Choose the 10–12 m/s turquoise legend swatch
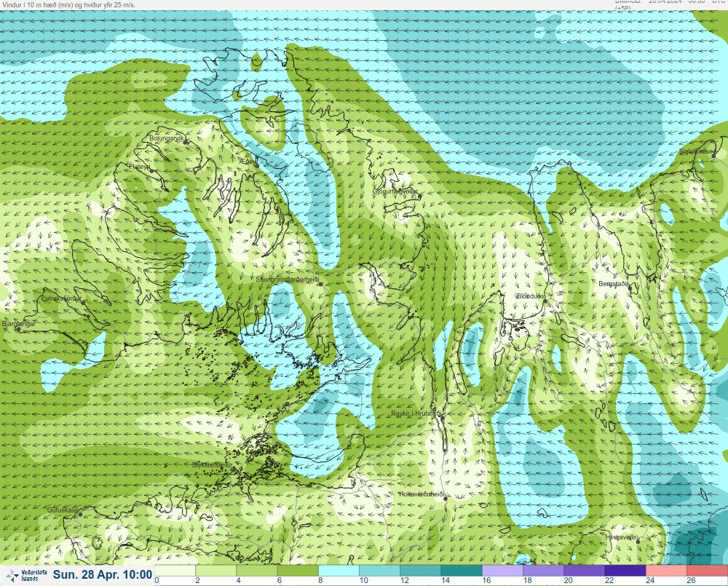The height and width of the screenshot is (586, 728). [380, 570]
